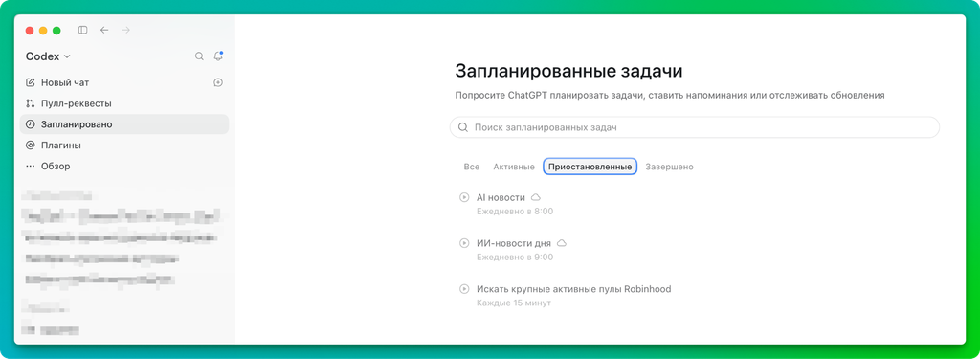Click cloud icon next to ИИ-новости дня
The height and width of the screenshot is (359, 980).
(x=561, y=242)
